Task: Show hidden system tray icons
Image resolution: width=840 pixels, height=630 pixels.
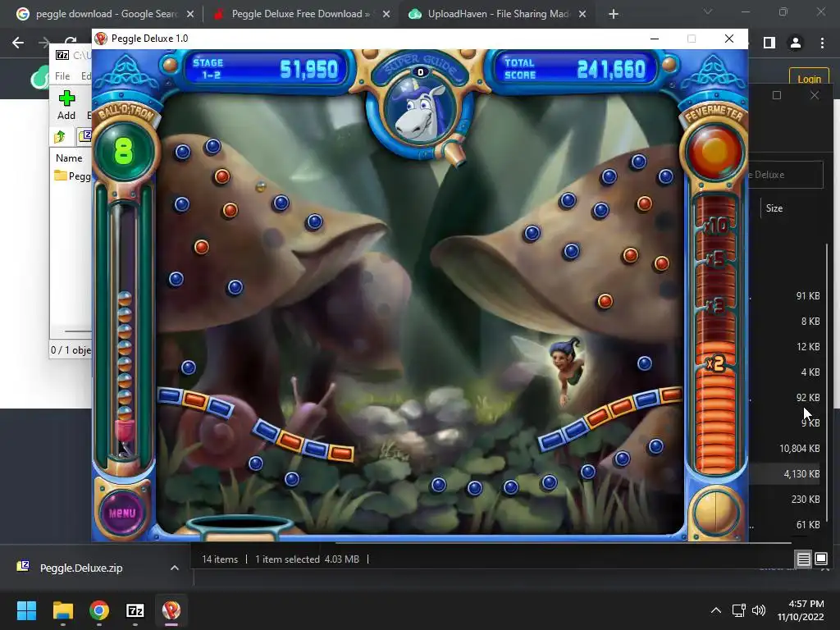Action: [x=715, y=610]
